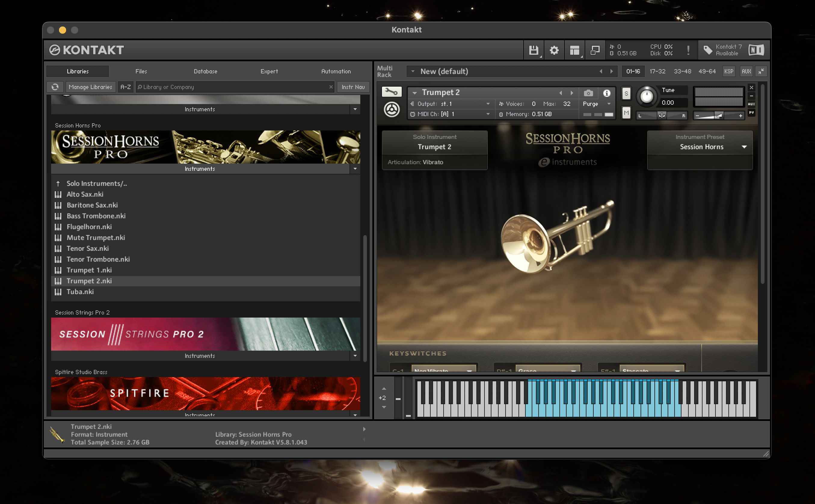Screen dimensions: 815x504
Task: Switch to Automation tab
Action: 336,71
